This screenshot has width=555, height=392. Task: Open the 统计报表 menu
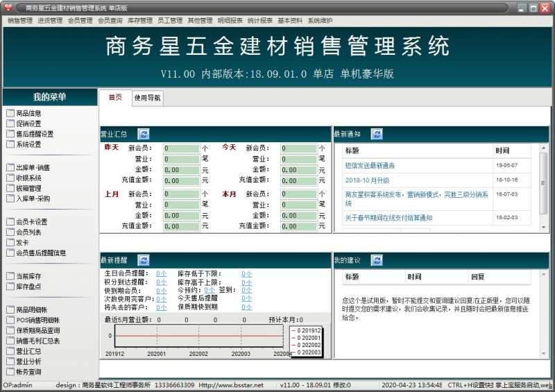[x=260, y=21]
